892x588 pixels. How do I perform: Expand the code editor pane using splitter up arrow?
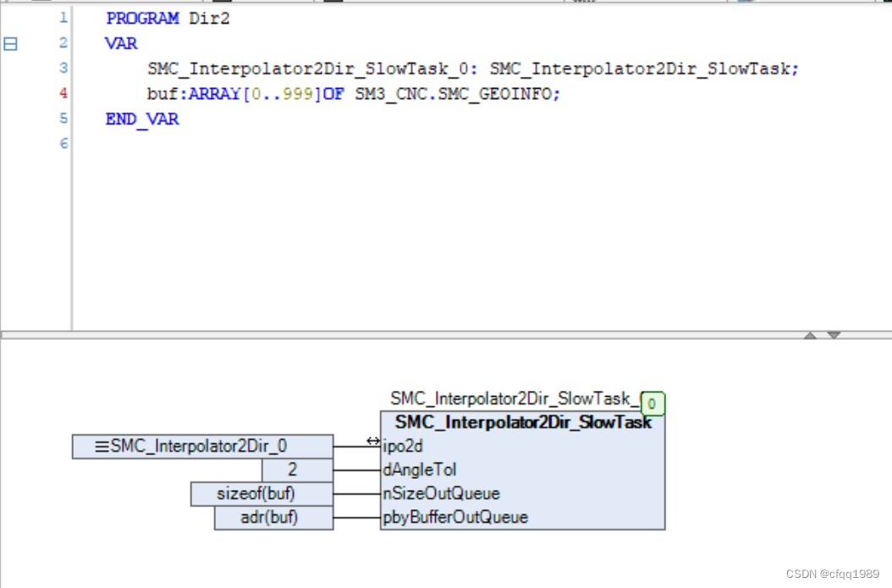[x=812, y=335]
